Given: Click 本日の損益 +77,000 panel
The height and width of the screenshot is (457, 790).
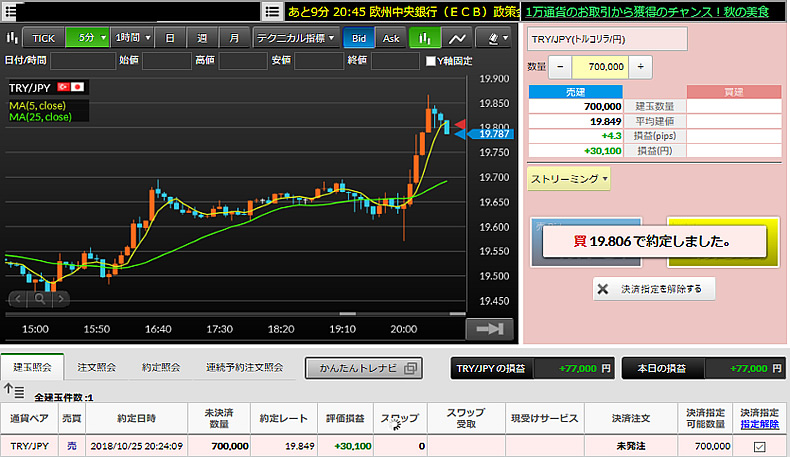Looking at the screenshot, I should pos(704,369).
